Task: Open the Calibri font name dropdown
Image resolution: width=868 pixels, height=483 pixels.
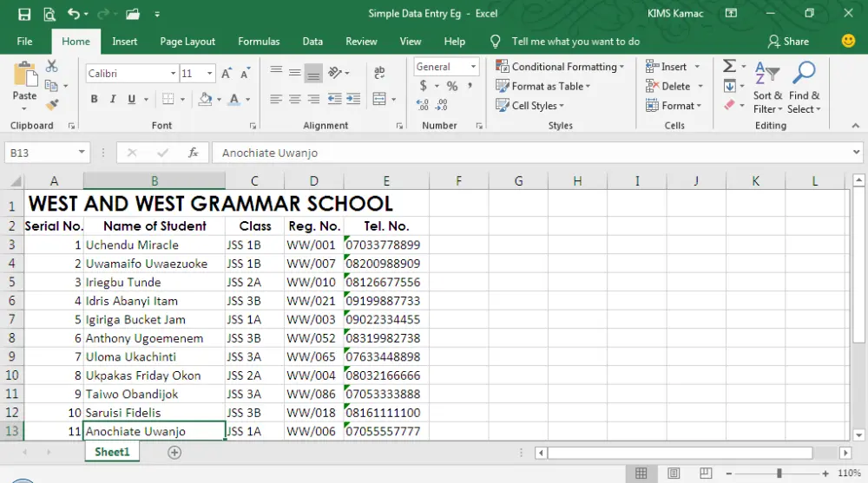Action: coord(174,74)
